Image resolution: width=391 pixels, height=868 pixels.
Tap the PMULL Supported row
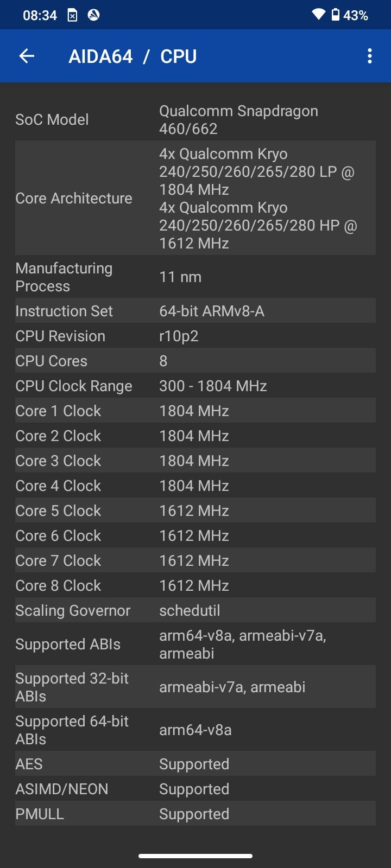pyautogui.click(x=195, y=814)
